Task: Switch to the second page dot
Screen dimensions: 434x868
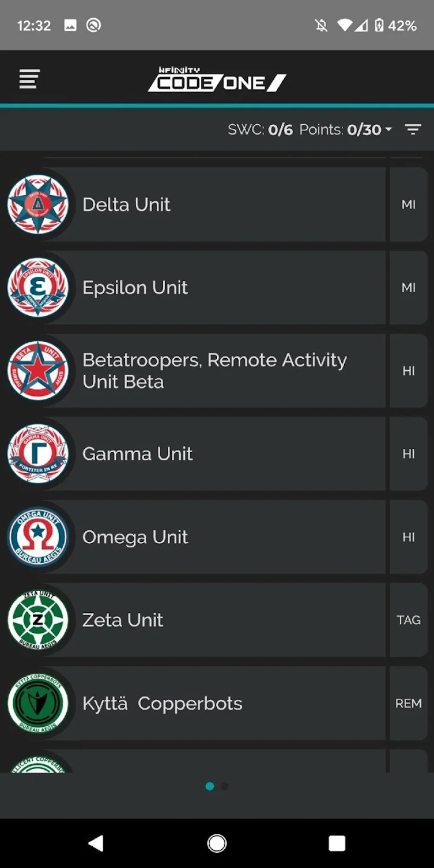Action: 225,786
